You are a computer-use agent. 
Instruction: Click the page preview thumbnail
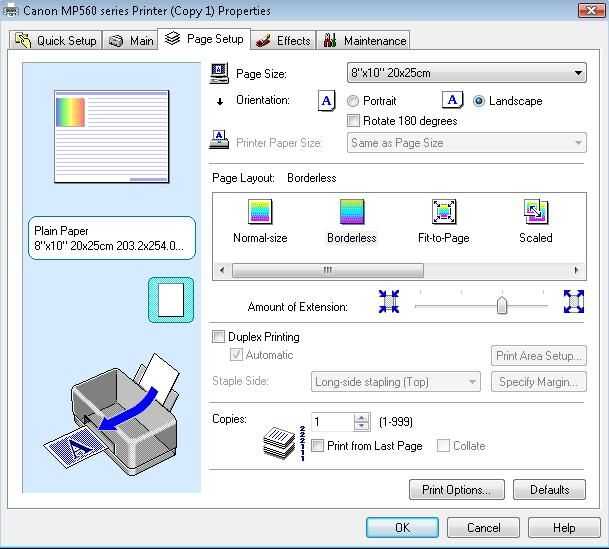(x=111, y=137)
